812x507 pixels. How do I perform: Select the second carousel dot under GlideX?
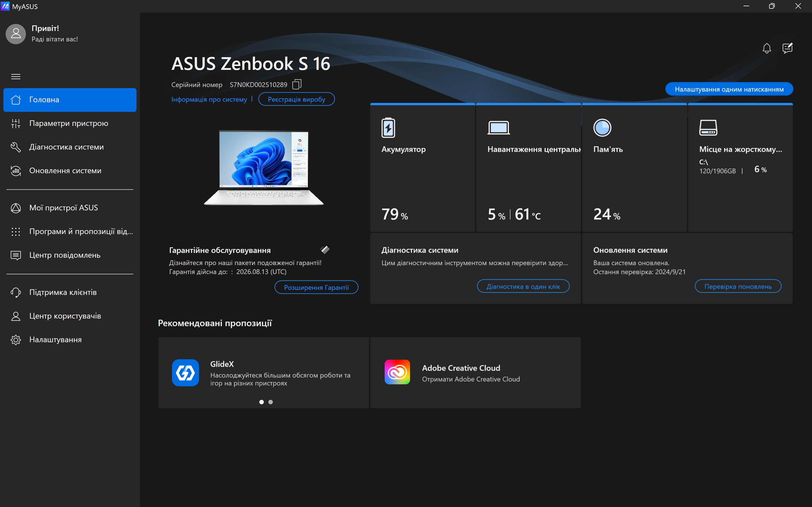[x=271, y=402]
